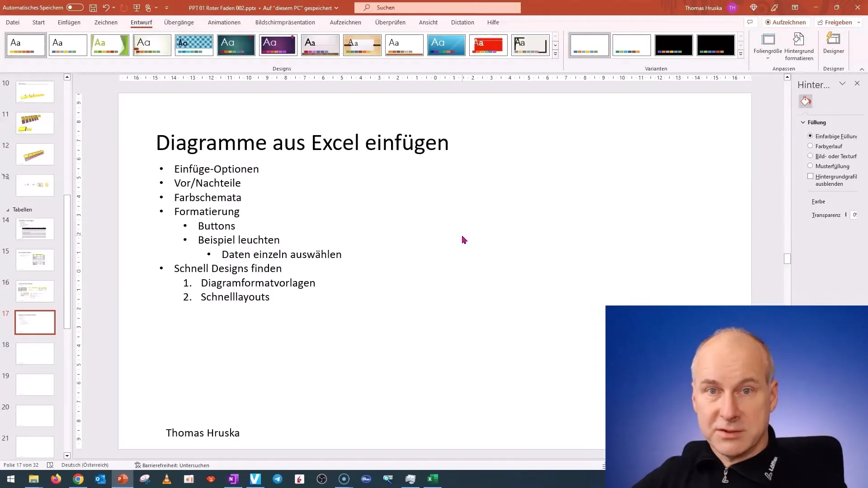Screen dimensions: 868x488
Task: Open Google Chrome from the taskbar
Action: (78, 479)
